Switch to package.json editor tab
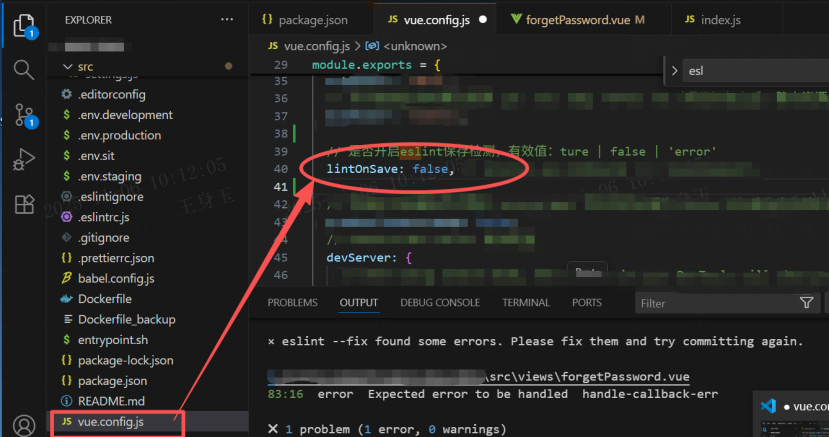Screen dimensions: 829x437 tap(311, 20)
